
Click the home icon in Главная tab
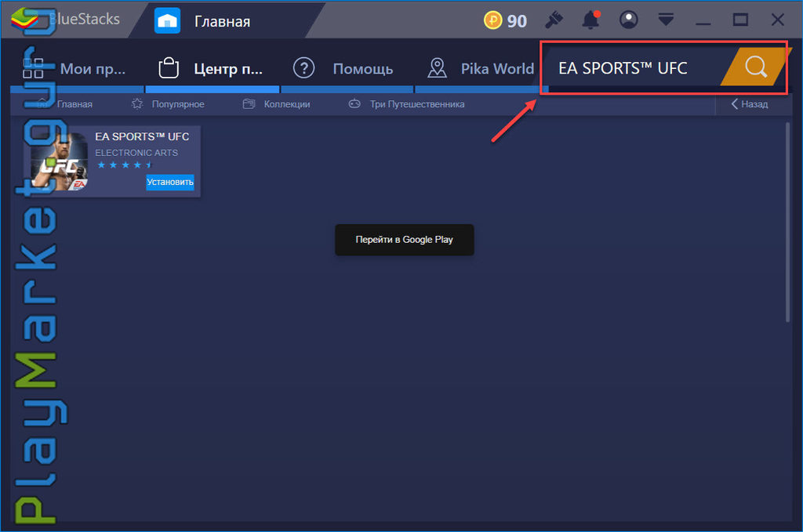[x=168, y=21]
